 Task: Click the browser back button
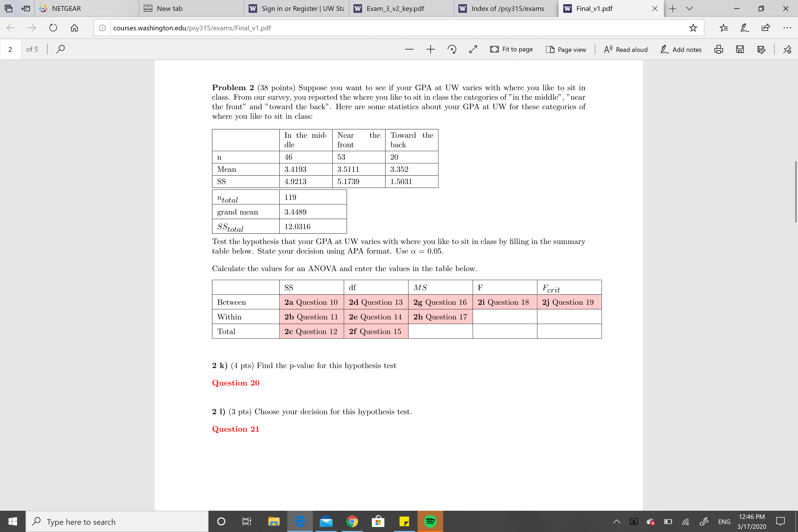(11, 28)
